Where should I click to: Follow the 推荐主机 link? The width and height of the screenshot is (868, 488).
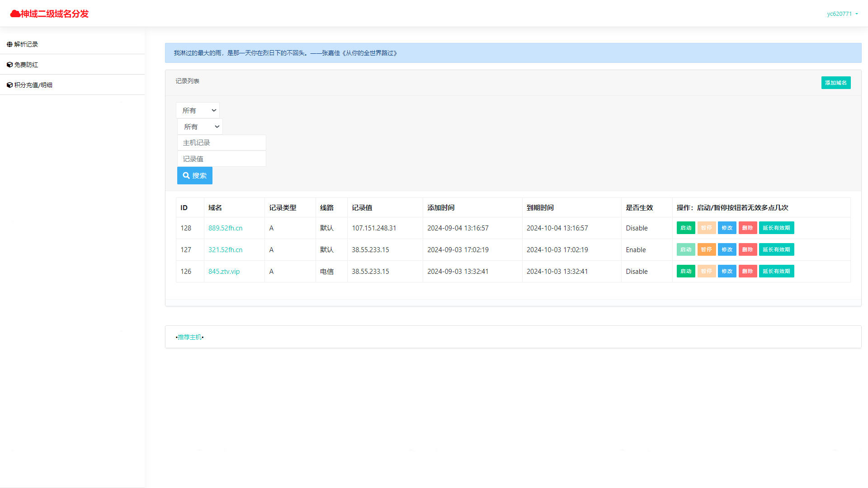click(x=189, y=337)
